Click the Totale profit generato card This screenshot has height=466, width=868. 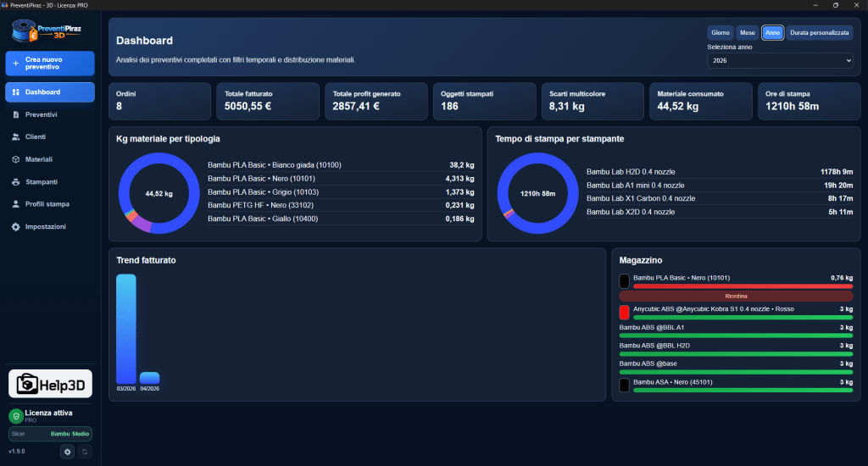(x=376, y=102)
